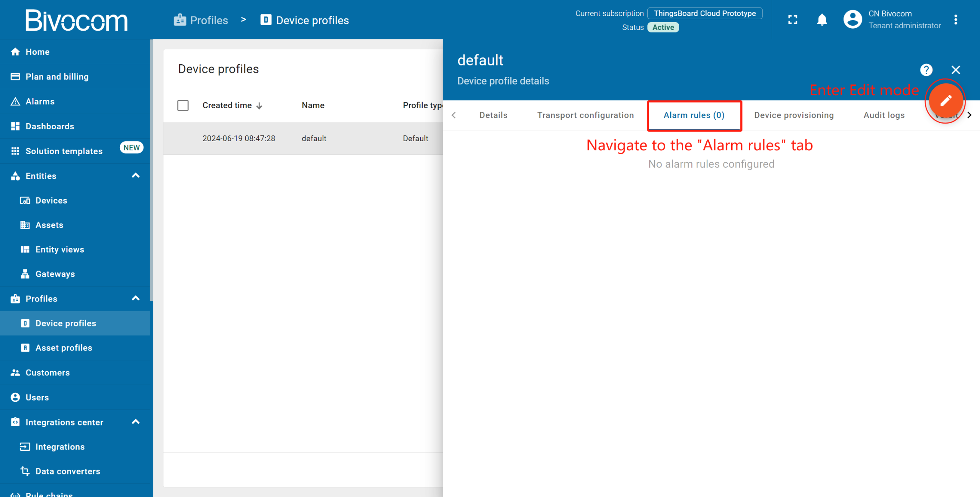
Task: Open the Device provisioning tab
Action: click(794, 115)
